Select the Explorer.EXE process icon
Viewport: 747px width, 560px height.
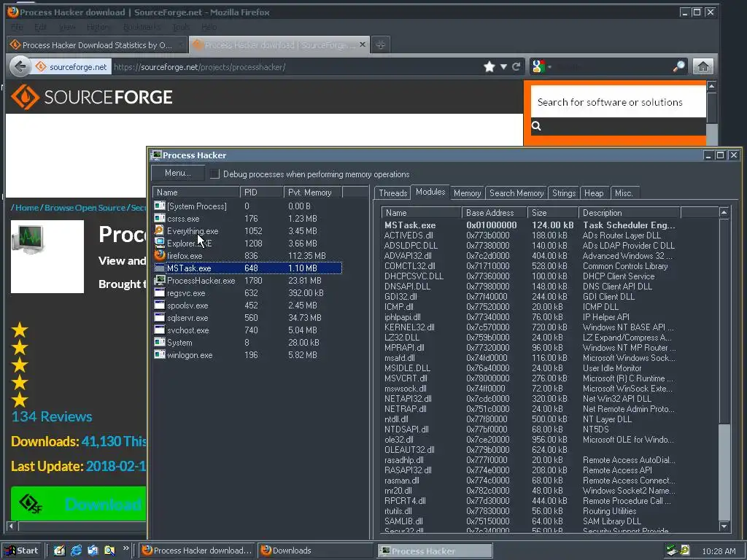(160, 243)
